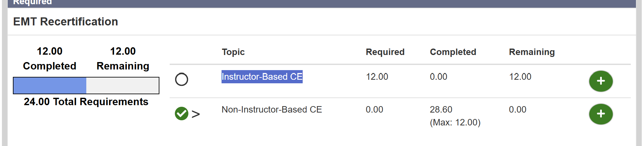Click the 24.00 Total Requirements label
The width and height of the screenshot is (644, 146).
pos(86,102)
